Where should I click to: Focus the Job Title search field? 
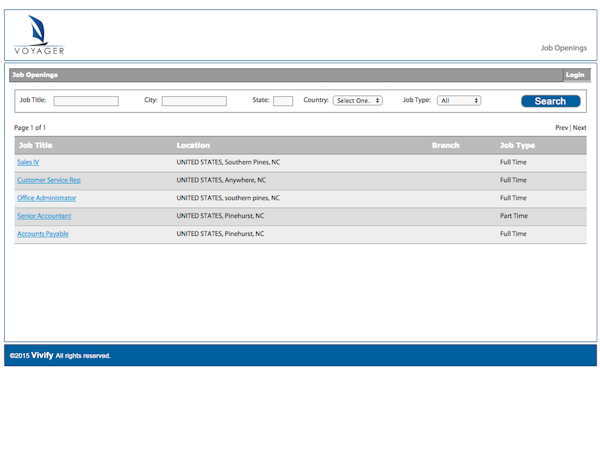tap(86, 101)
